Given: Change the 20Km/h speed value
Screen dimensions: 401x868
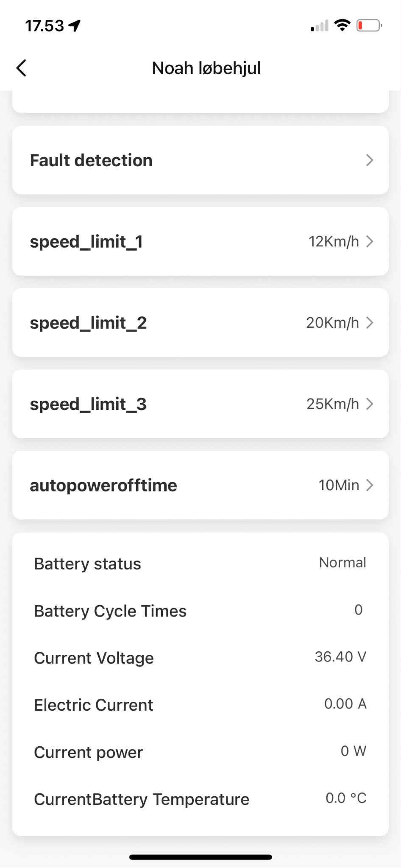Looking at the screenshot, I should 332,323.
